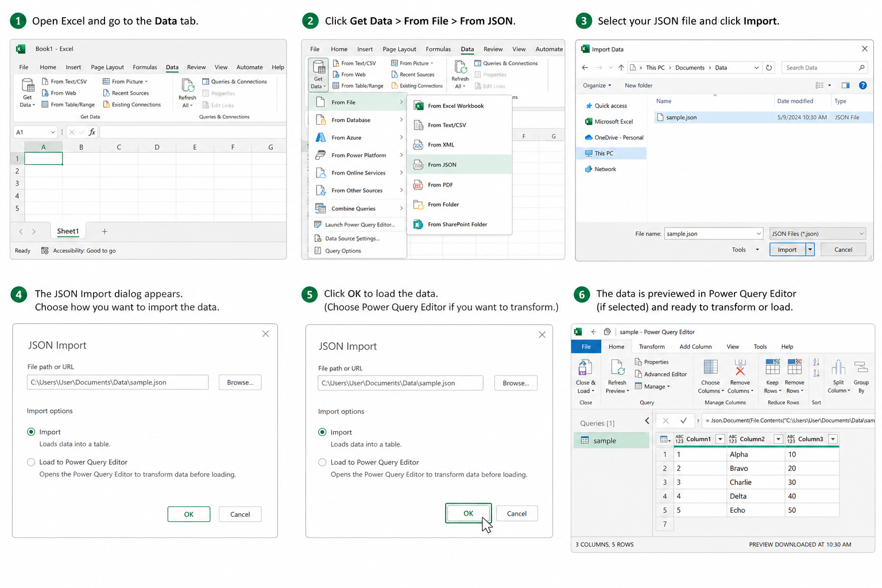Image resolution: width=882 pixels, height=588 pixels.
Task: Expand the Name Box dropdown beside A1
Action: pos(53,132)
